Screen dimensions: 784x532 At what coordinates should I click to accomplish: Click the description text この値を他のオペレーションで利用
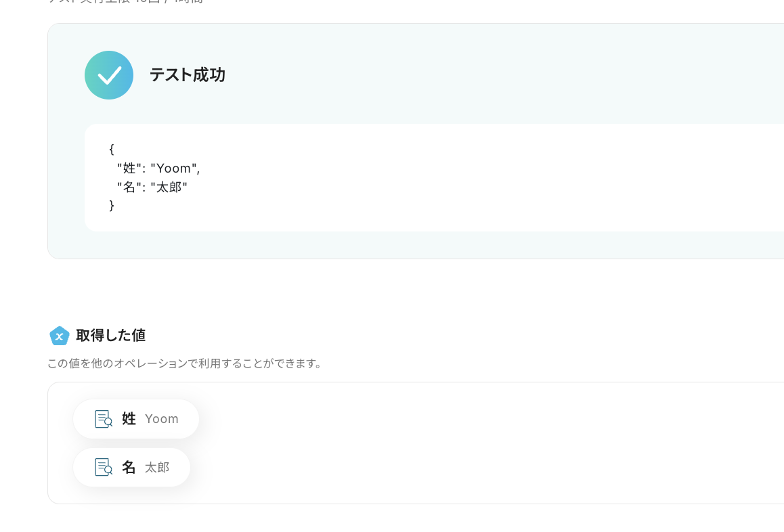185,363
